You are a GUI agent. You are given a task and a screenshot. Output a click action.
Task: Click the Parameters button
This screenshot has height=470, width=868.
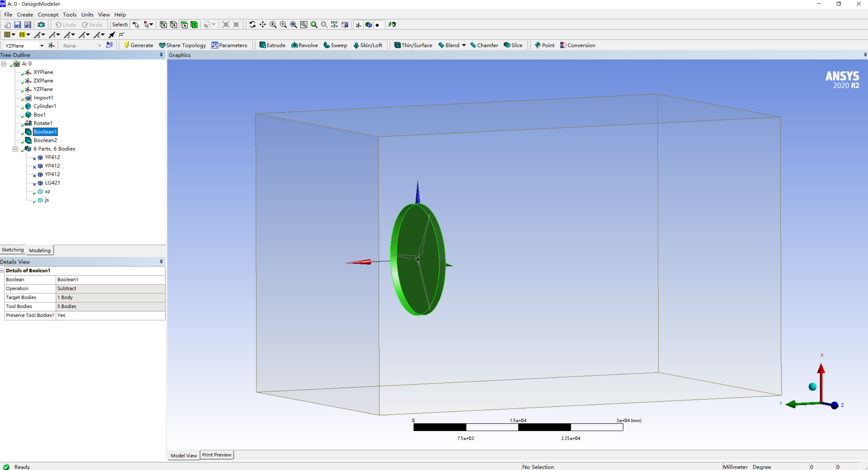pos(229,45)
